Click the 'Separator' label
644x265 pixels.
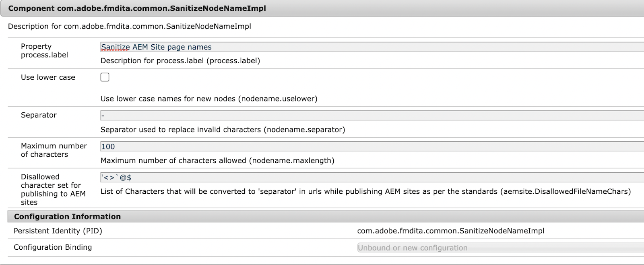39,115
